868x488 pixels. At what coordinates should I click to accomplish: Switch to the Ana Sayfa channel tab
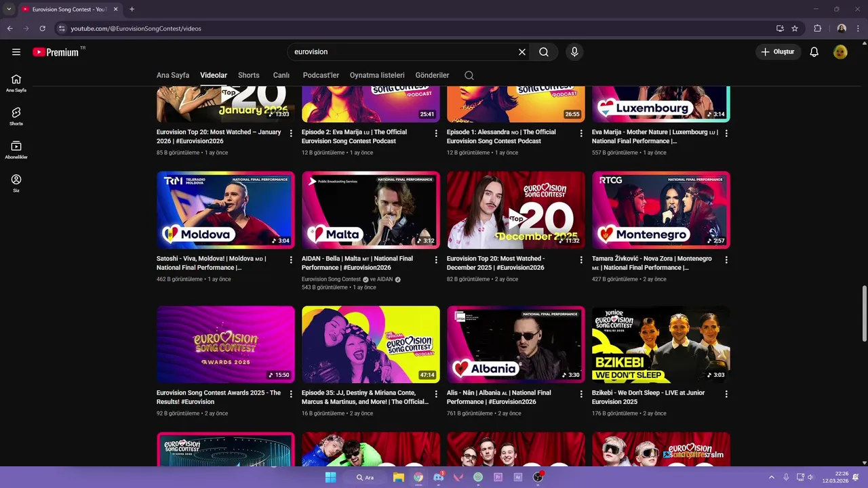tap(173, 75)
